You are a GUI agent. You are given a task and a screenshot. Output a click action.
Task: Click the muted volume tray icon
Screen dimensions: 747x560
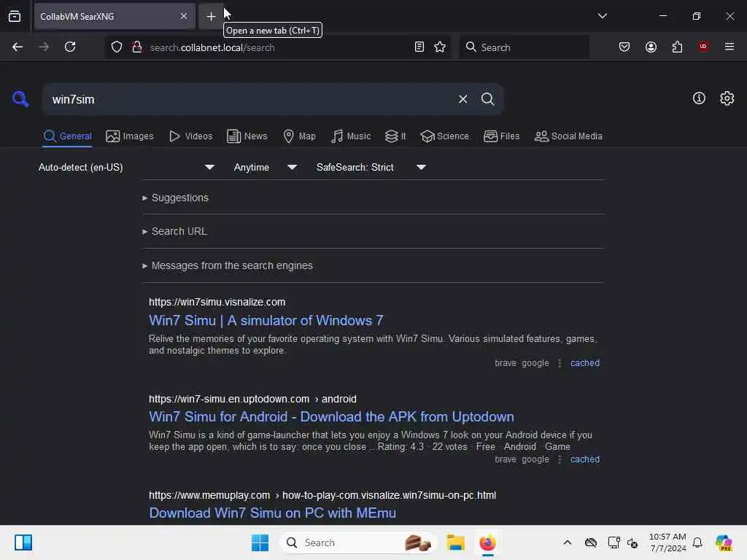pyautogui.click(x=632, y=542)
